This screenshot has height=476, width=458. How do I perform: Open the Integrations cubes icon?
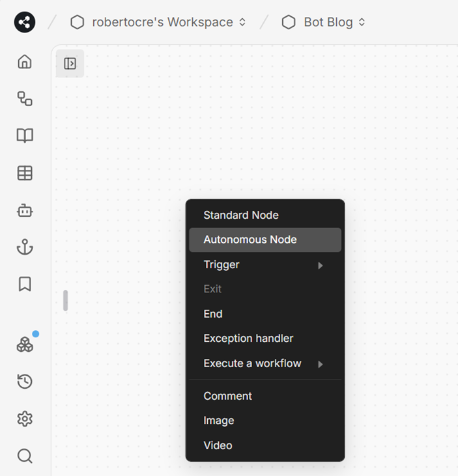click(x=25, y=345)
